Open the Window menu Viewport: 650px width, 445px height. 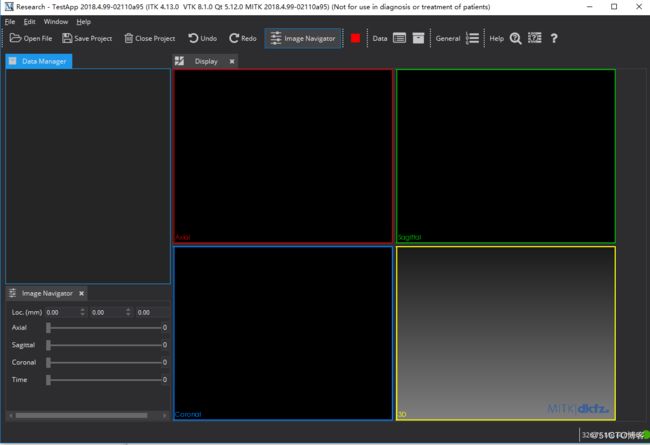point(56,22)
